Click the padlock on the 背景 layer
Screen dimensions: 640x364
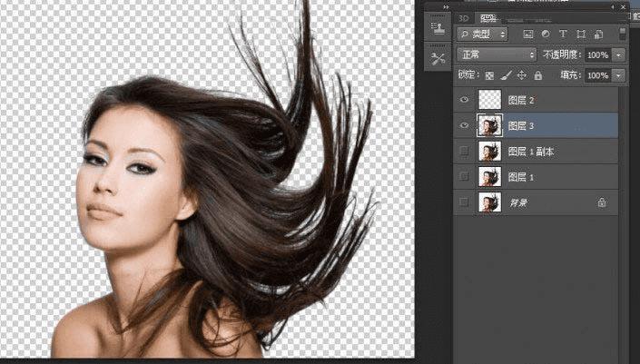(x=602, y=202)
